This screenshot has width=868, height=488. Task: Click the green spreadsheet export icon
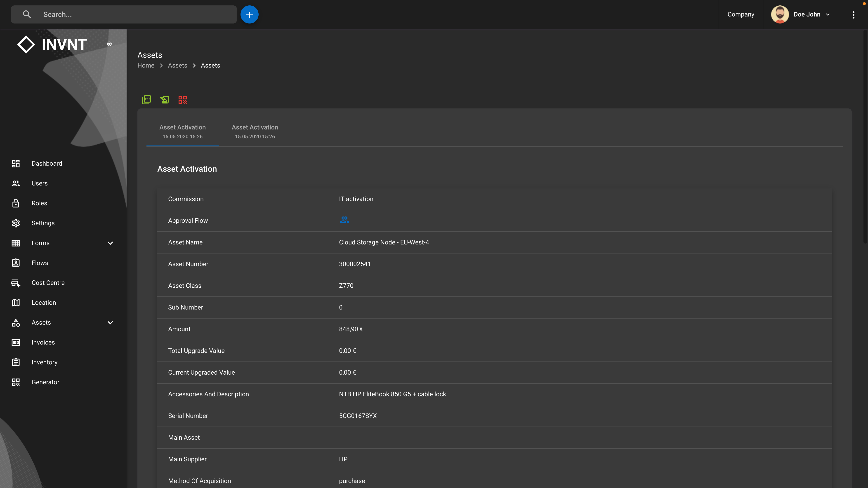(x=164, y=100)
